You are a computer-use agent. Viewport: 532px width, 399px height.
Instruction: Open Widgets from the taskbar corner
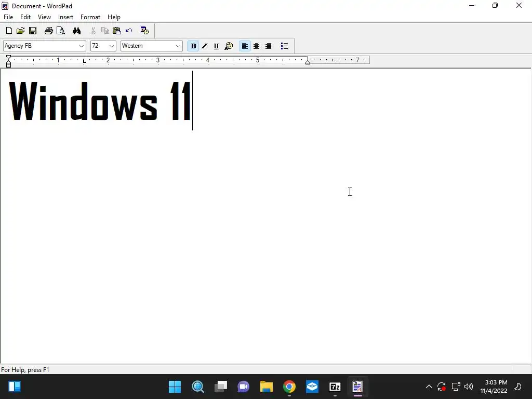tap(14, 387)
